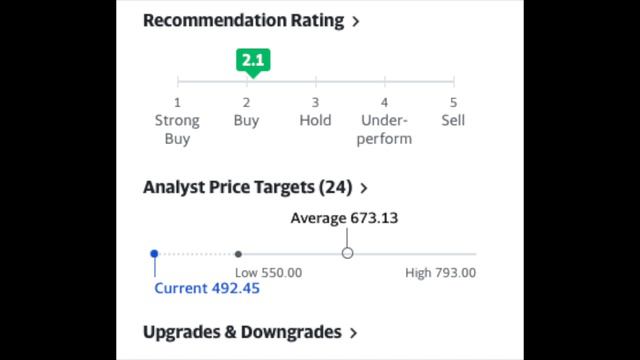This screenshot has height=360, width=640.
Task: Click the chevron next to Recommendation Rating
Action: (356, 21)
